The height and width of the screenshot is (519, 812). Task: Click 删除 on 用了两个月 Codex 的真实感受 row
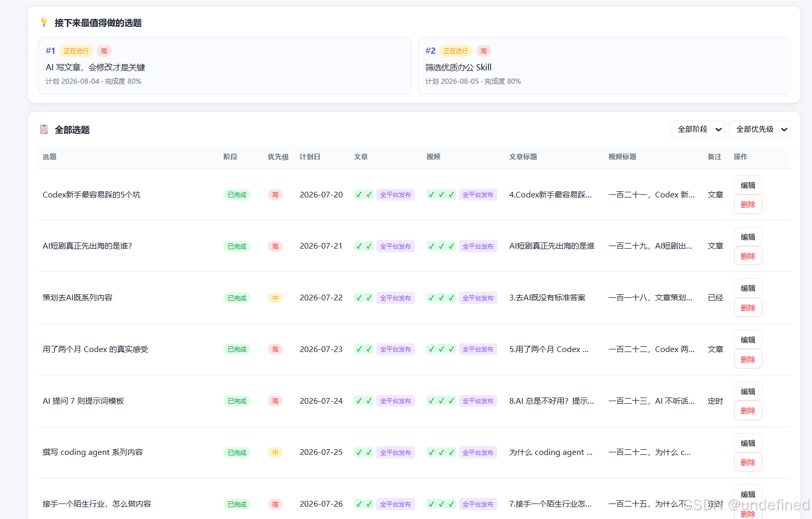coord(748,359)
